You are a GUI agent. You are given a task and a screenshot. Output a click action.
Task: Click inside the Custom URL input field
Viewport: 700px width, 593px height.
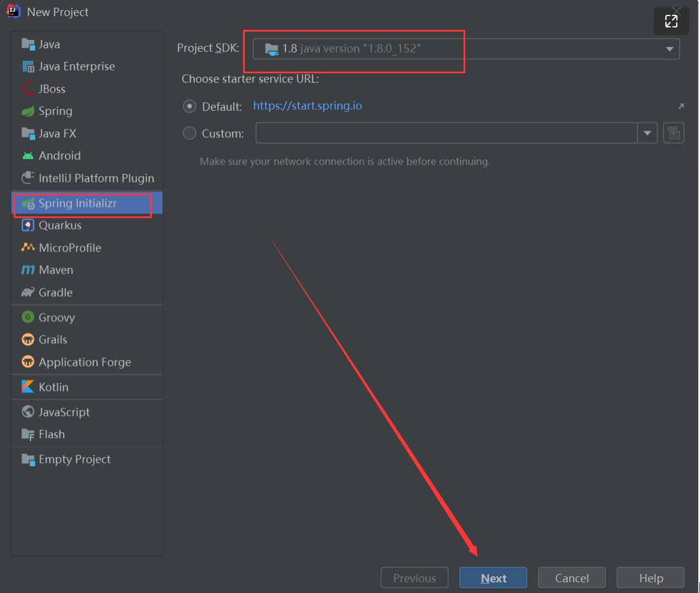(x=446, y=133)
